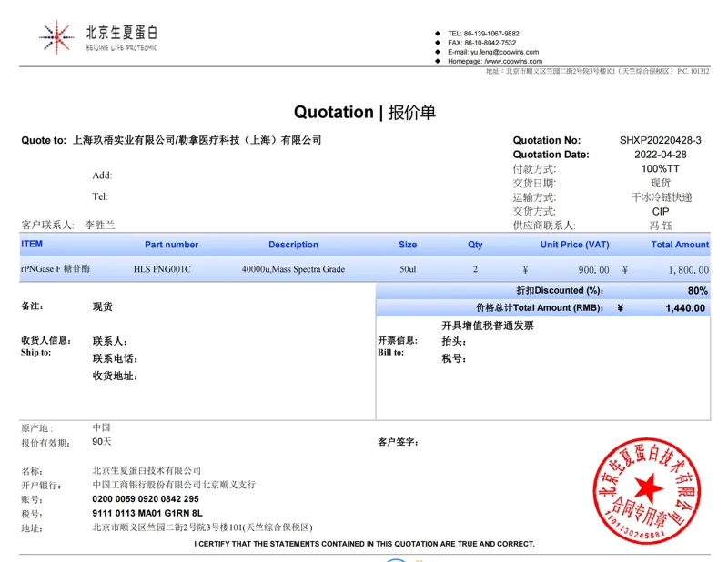Select quotation number SHXP20220428-3
The image size is (728, 562).
pos(661,140)
